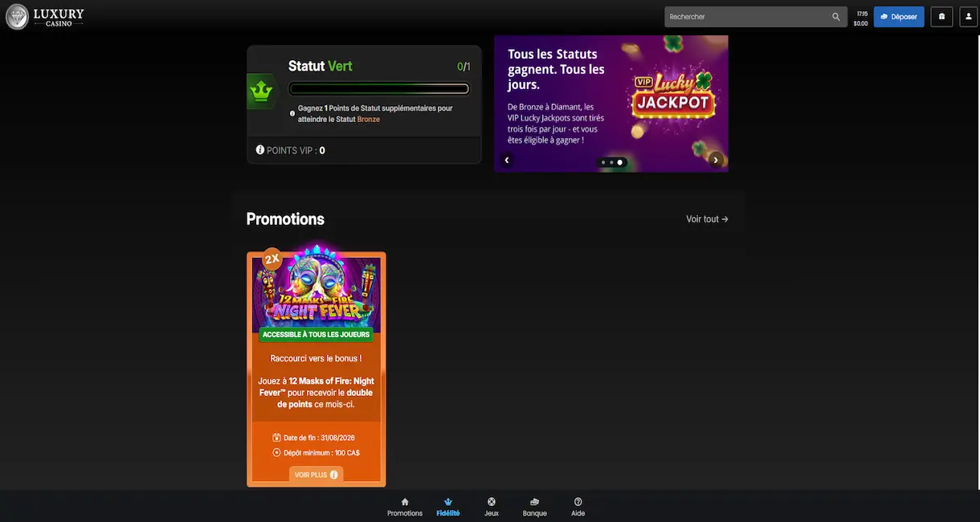The image size is (980, 522).
Task: Click the VOIR PLUS button
Action: coord(316,475)
